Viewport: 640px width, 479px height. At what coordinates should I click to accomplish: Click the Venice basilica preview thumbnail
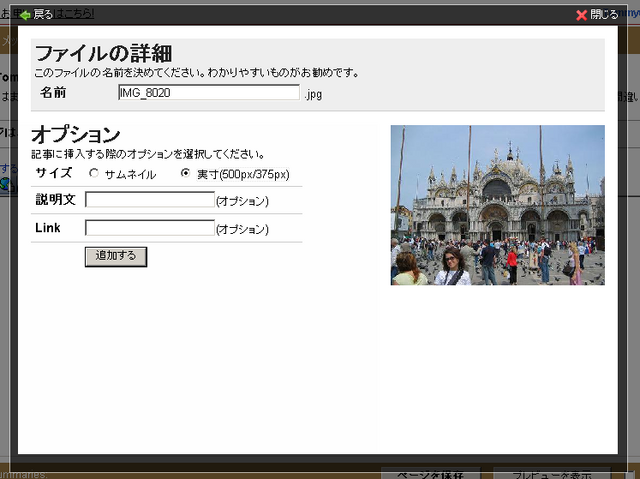tap(498, 205)
